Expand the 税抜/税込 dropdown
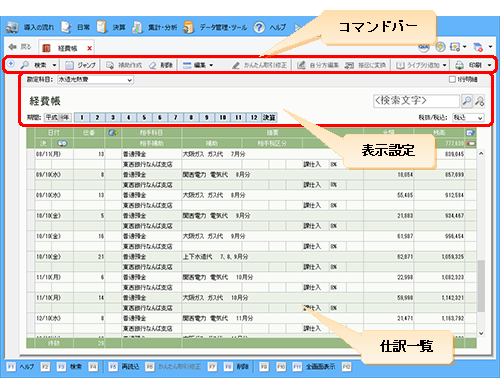This screenshot has width=500, height=378. pos(468,118)
